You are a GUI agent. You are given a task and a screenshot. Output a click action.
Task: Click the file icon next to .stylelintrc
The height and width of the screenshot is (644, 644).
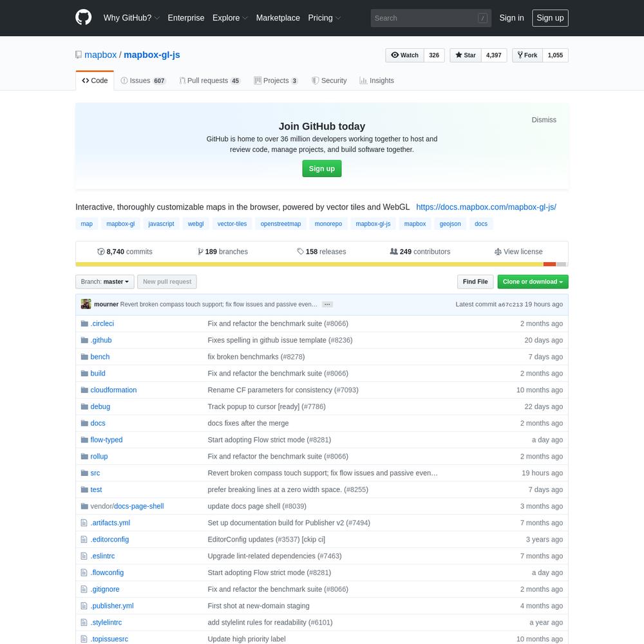coord(84,623)
